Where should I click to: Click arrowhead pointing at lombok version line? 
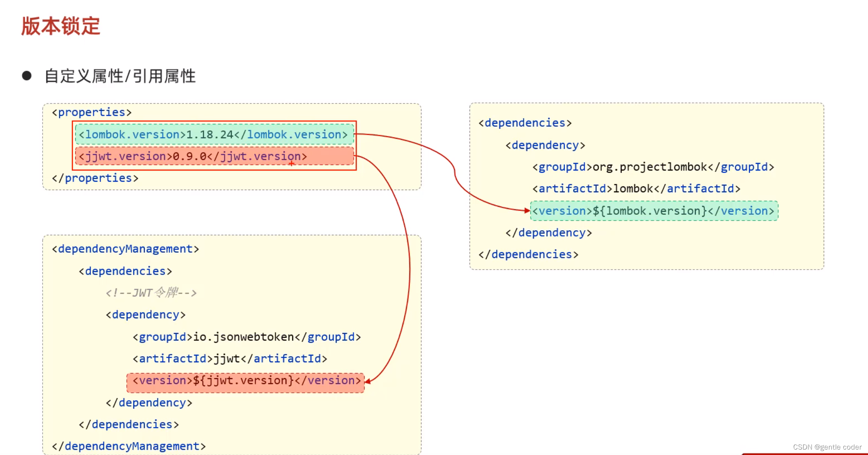(x=527, y=211)
